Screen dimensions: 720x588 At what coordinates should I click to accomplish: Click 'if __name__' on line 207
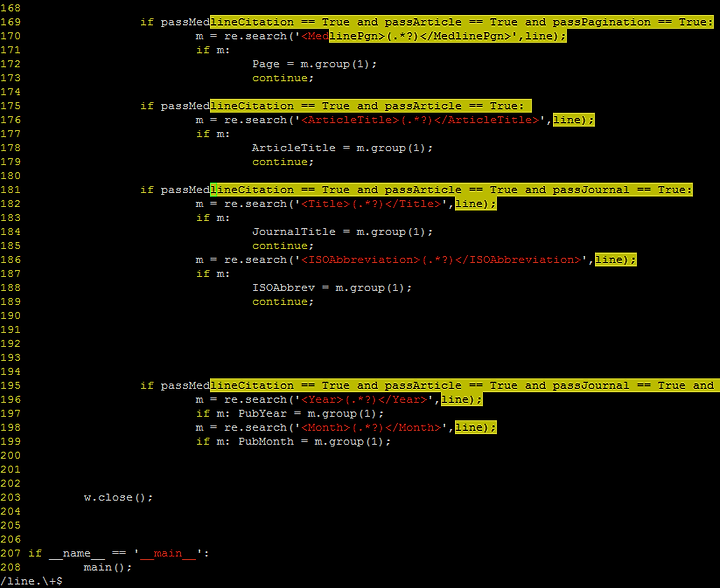[x=67, y=554]
